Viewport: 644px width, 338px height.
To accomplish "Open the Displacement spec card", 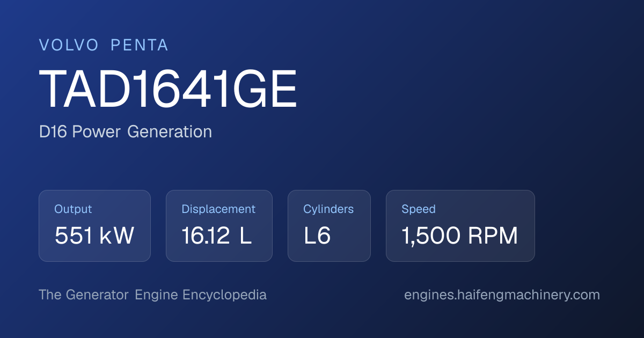I will [x=219, y=226].
